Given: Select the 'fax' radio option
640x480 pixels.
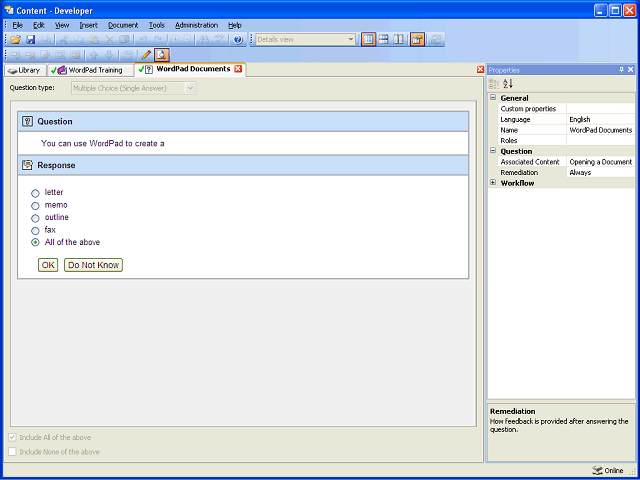Looking at the screenshot, I should pos(36,231).
